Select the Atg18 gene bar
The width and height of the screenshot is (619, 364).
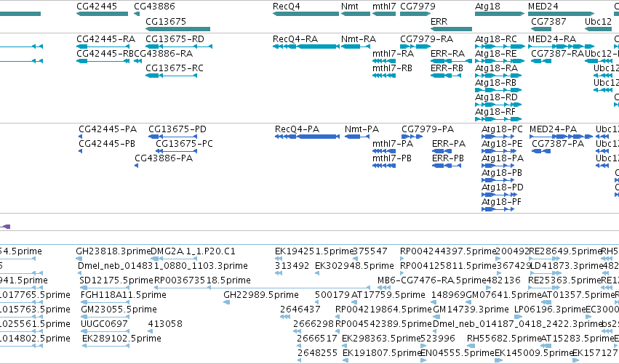point(500,14)
